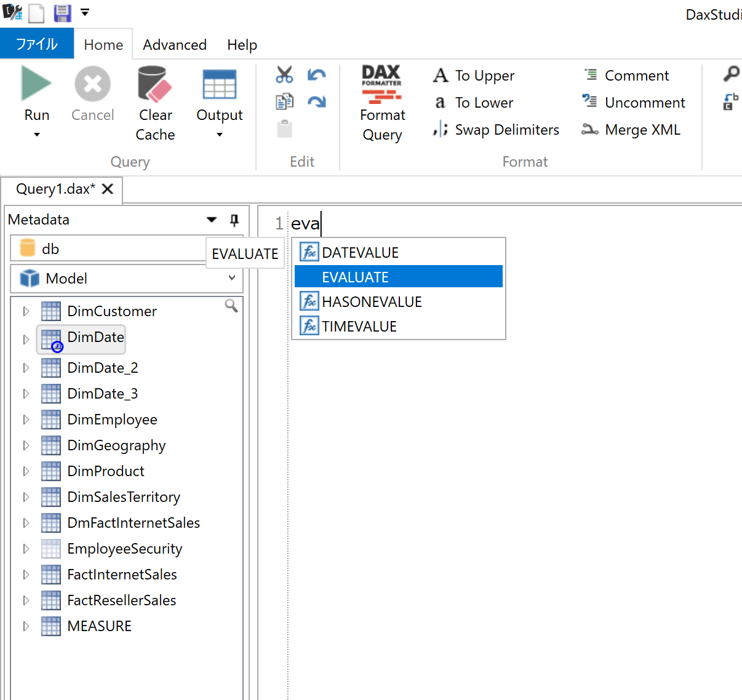The height and width of the screenshot is (700, 742).
Task: Click the save icon in title bar
Action: (62, 13)
